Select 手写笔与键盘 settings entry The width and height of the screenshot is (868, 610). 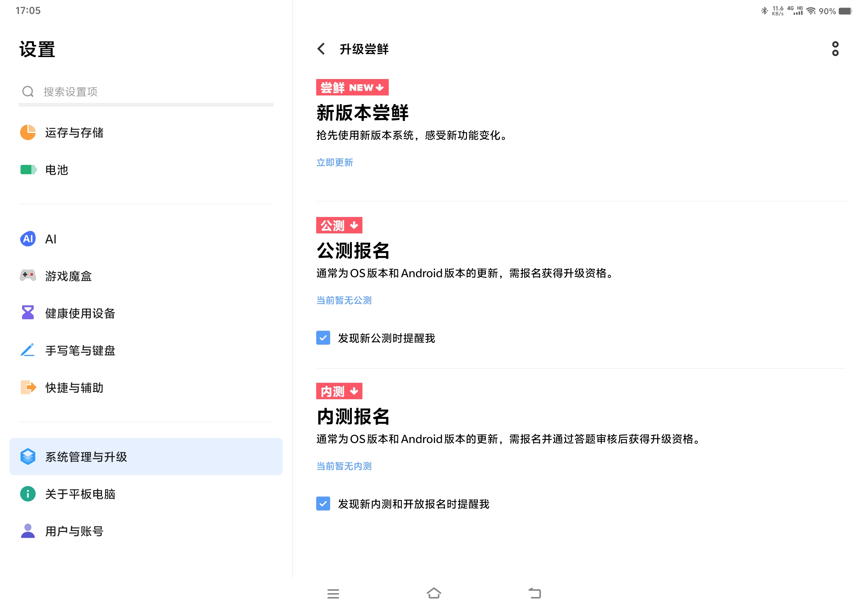point(146,350)
